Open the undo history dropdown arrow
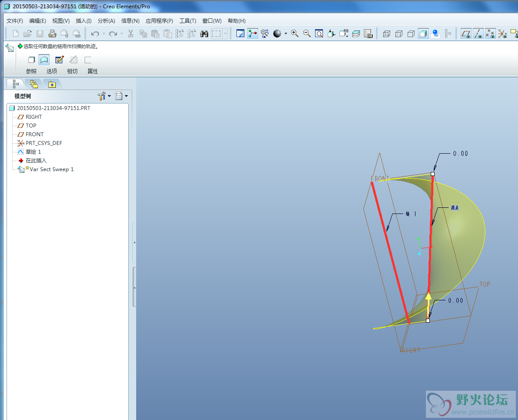The image size is (518, 420). click(x=104, y=33)
